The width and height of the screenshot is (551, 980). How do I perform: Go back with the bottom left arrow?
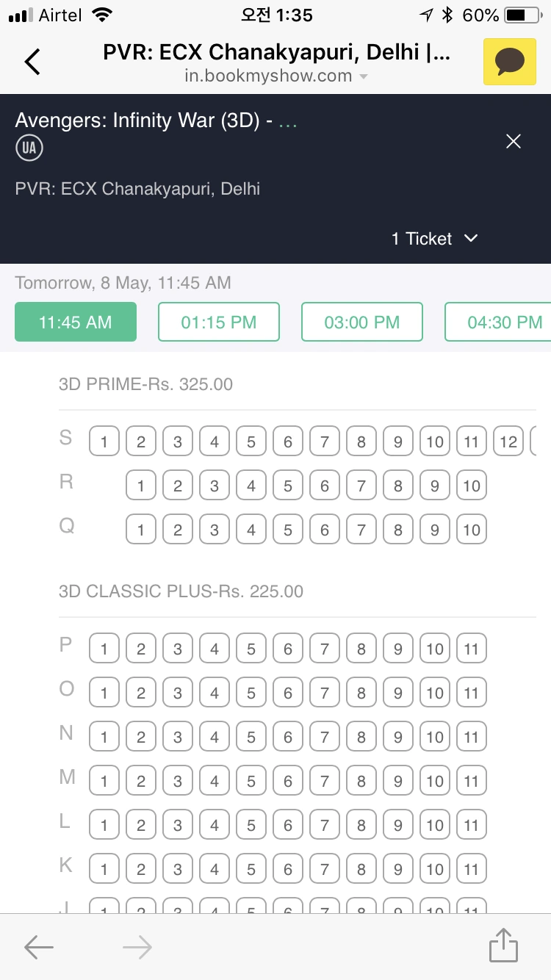(x=39, y=948)
